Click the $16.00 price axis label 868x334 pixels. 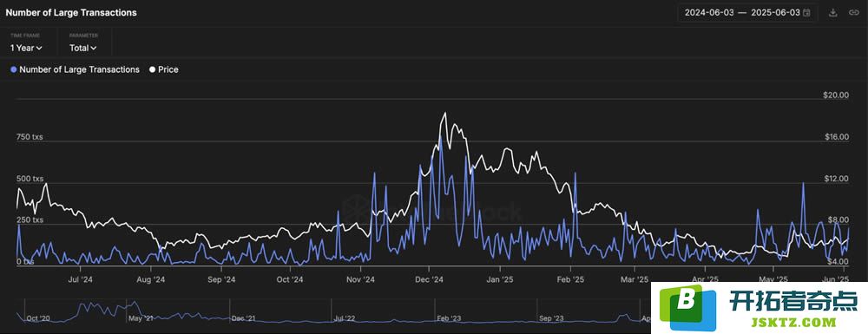836,137
